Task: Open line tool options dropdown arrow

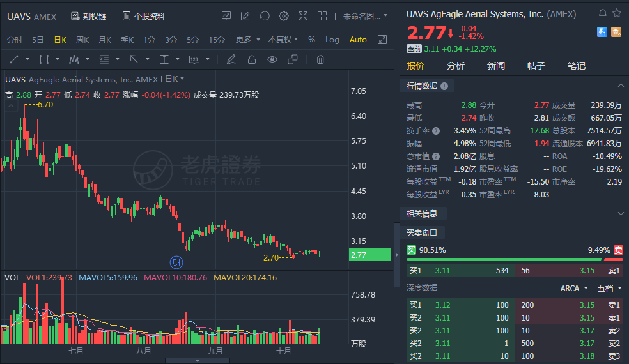Action: [27, 59]
